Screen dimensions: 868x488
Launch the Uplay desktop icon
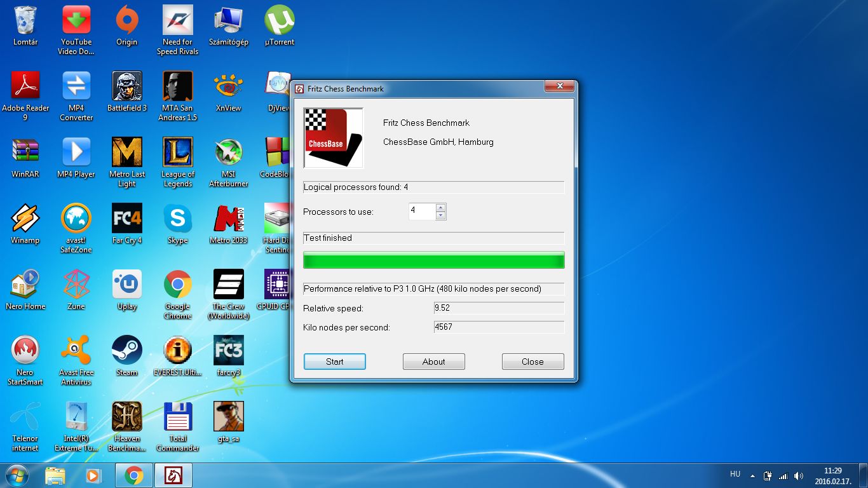coord(127,291)
